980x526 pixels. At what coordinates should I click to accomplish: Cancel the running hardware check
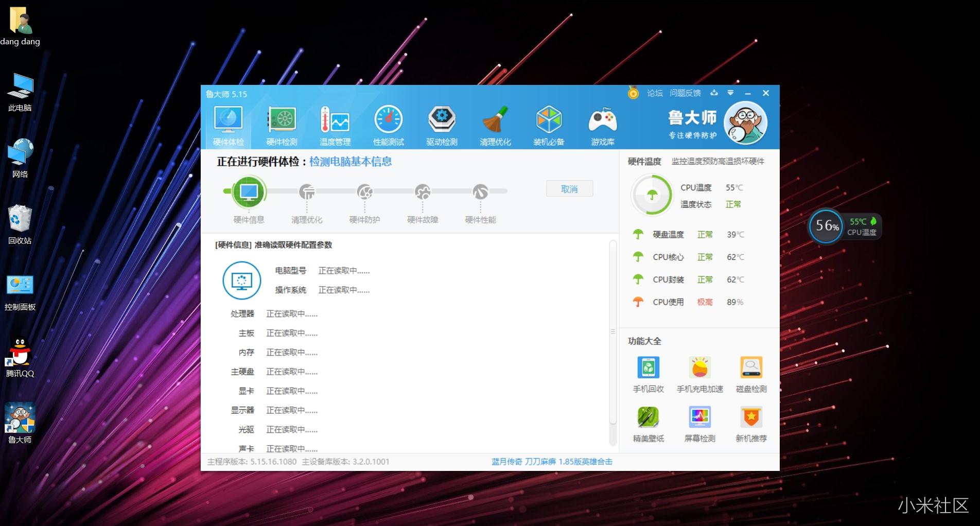(569, 188)
